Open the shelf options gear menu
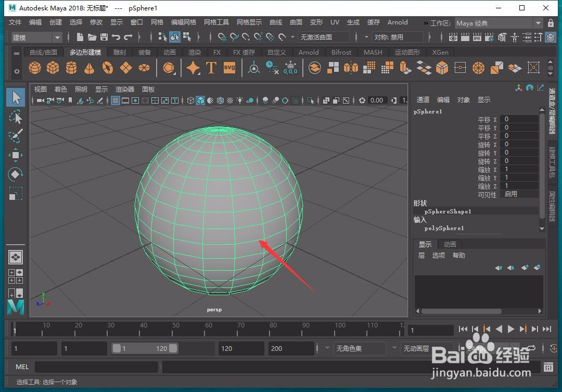Viewport: 562px width, 392px height. [x=17, y=71]
